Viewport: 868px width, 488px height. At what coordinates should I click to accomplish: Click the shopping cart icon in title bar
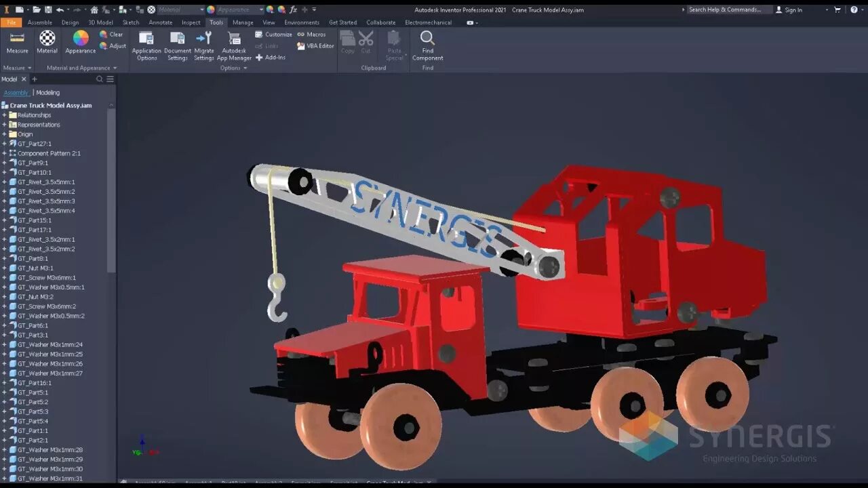tap(837, 9)
